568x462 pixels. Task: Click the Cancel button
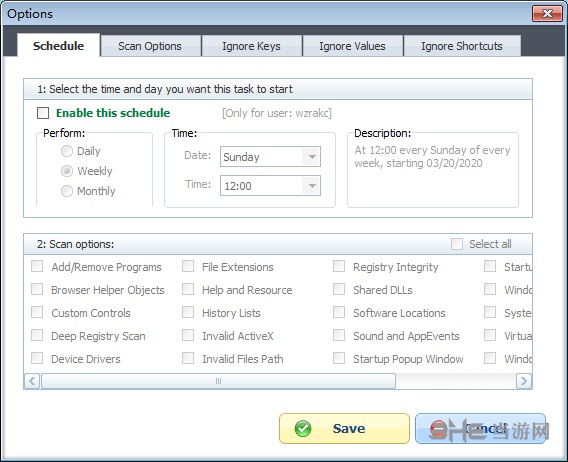coord(480,429)
